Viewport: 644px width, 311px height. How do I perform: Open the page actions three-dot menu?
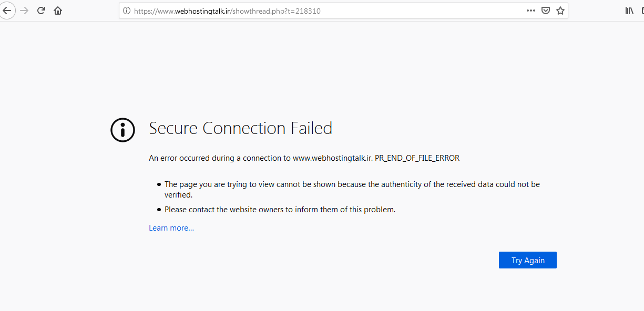click(531, 11)
